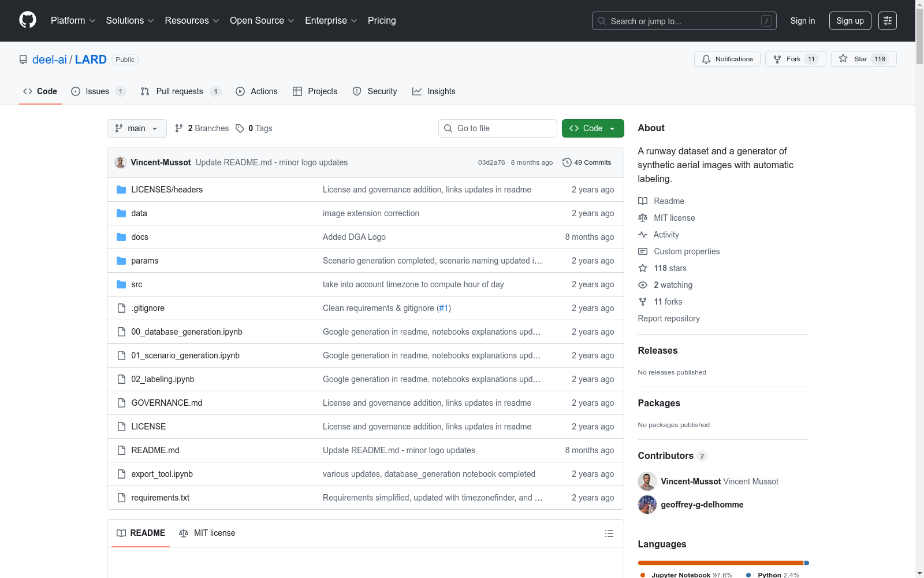The height and width of the screenshot is (578, 924).
Task: Open the GOVERNANCE.md file
Action: [167, 403]
